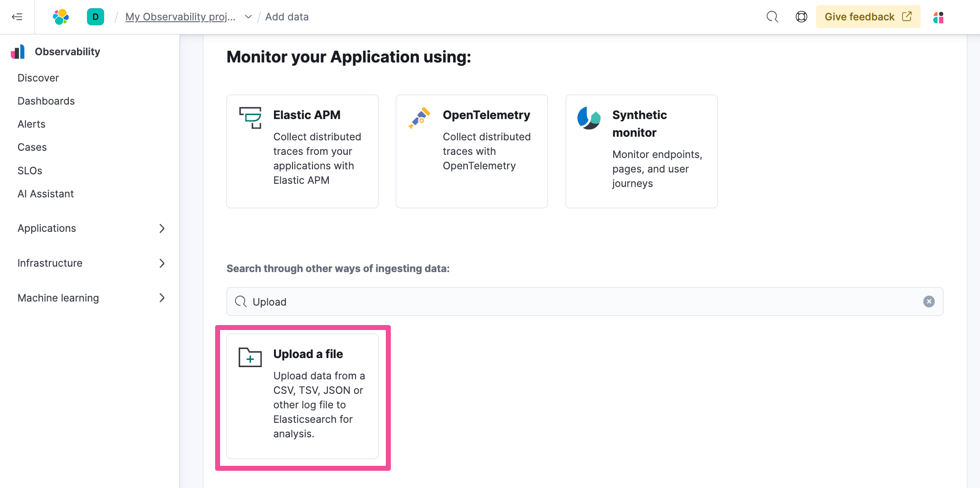Click the Elastic APM card icon

coord(250,118)
